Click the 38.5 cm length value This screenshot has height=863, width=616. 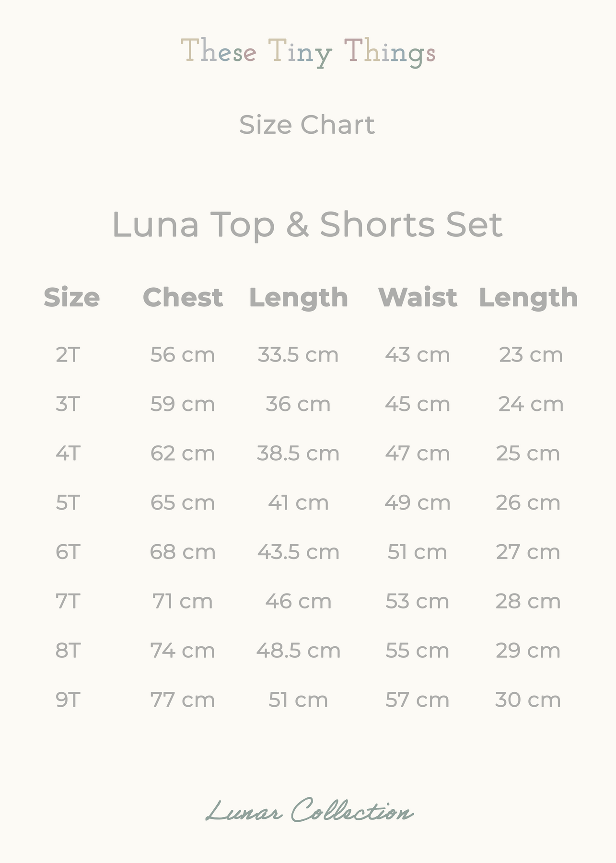point(298,454)
